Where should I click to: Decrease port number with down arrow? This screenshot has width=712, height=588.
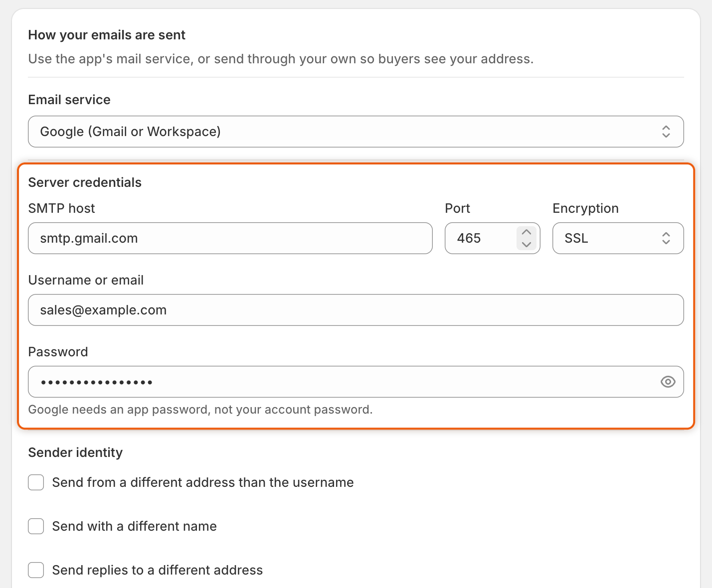pos(527,244)
